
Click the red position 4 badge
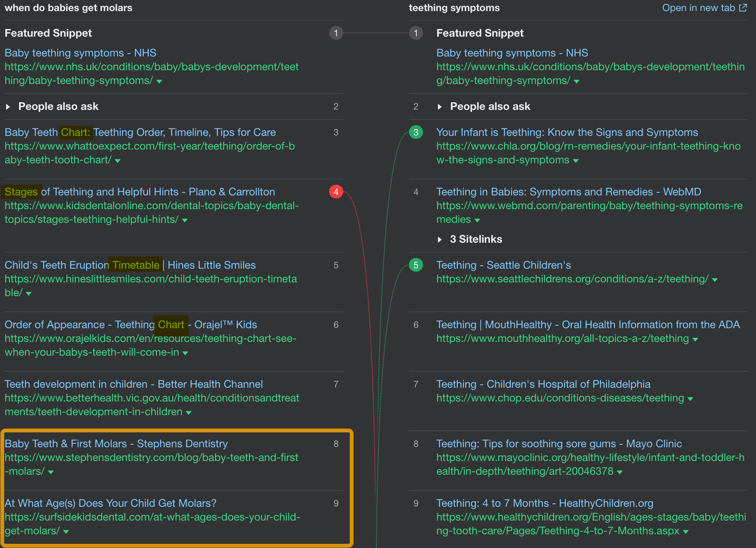pyautogui.click(x=336, y=192)
